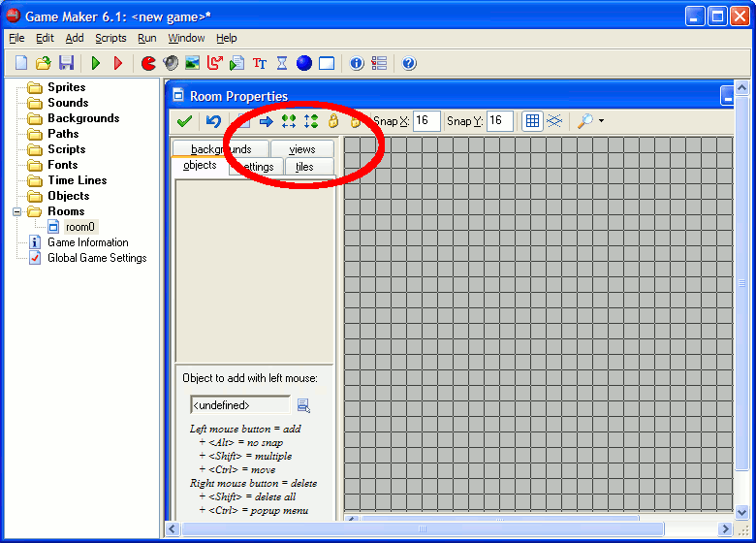Open the Window menu
Image resolution: width=756 pixels, height=543 pixels.
point(186,38)
